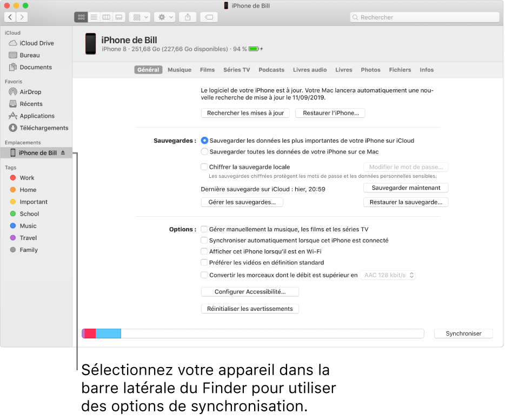
Task: Switch to gallery view
Action: pyautogui.click(x=119, y=17)
